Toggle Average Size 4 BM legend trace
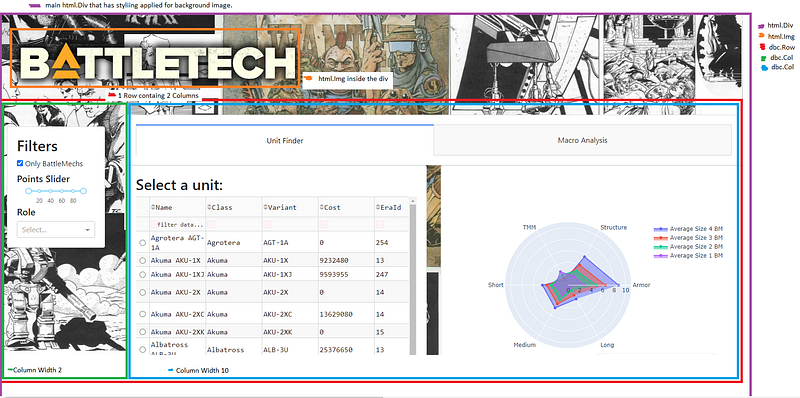The image size is (800, 398). pos(688,229)
